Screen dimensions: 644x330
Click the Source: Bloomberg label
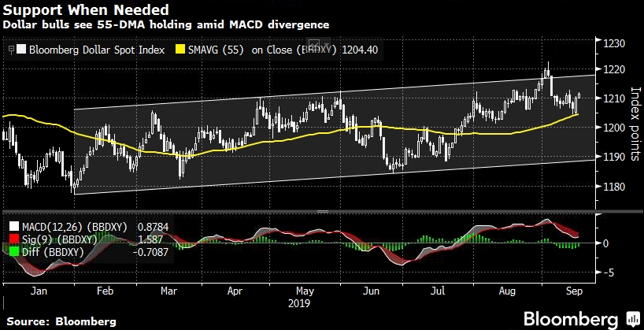pyautogui.click(x=61, y=321)
